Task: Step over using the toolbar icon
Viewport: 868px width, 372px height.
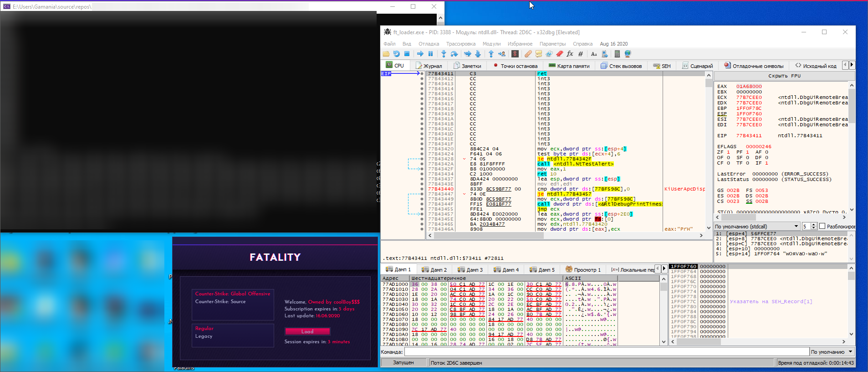Action: coord(454,54)
